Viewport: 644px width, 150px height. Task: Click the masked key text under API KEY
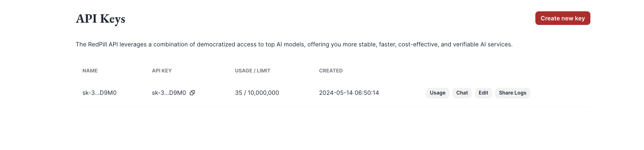click(x=169, y=93)
